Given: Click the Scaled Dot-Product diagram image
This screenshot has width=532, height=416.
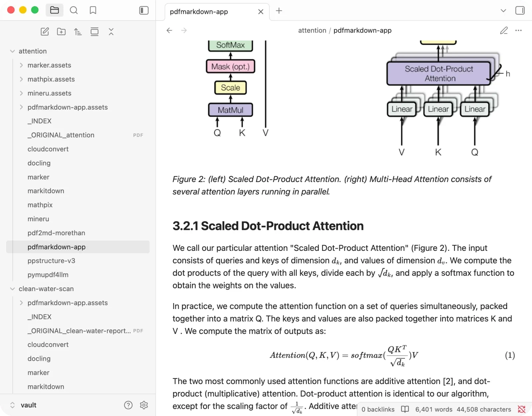Looking at the screenshot, I should (x=238, y=89).
